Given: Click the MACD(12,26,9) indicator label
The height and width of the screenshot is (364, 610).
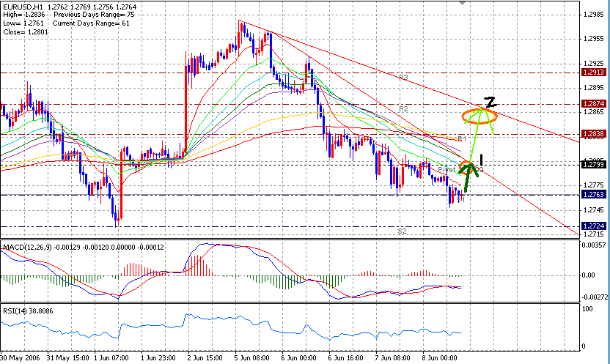Looking at the screenshot, I should pyautogui.click(x=27, y=247).
